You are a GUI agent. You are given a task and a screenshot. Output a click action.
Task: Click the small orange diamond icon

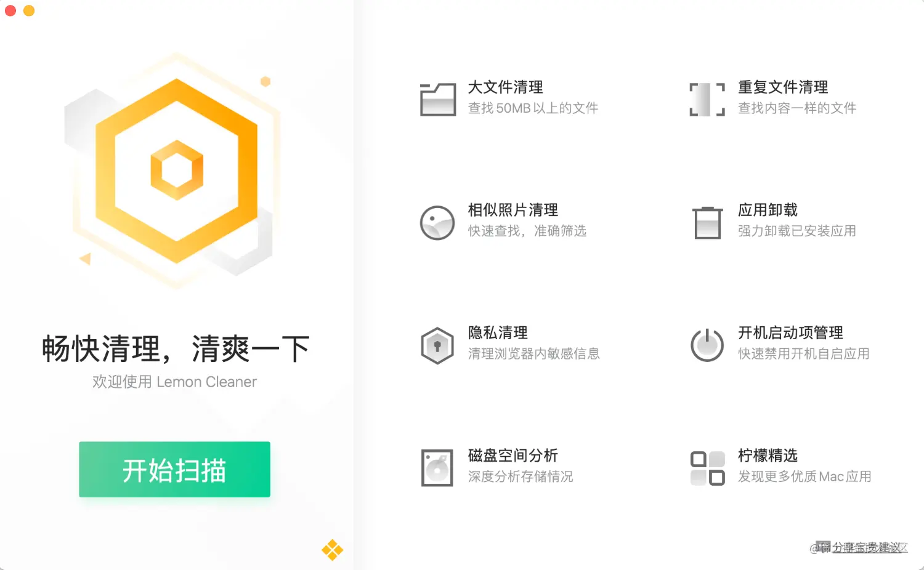coord(333,550)
